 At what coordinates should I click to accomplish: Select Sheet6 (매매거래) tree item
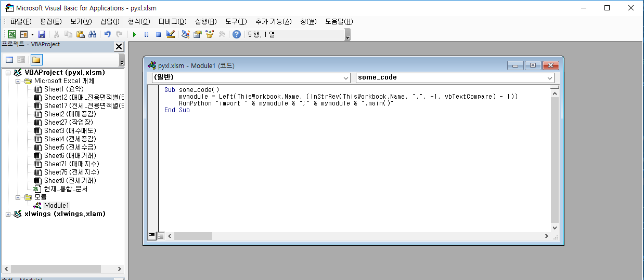70,156
